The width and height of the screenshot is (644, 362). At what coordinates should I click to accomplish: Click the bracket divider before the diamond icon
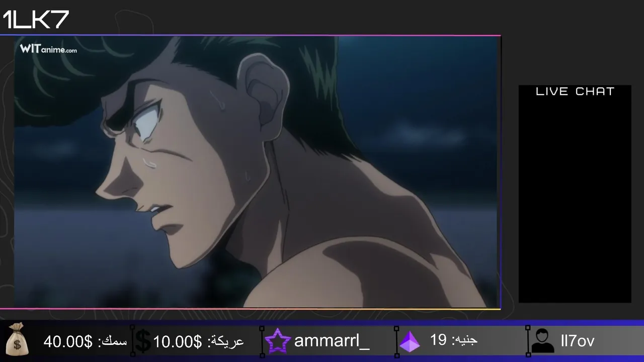pos(396,341)
